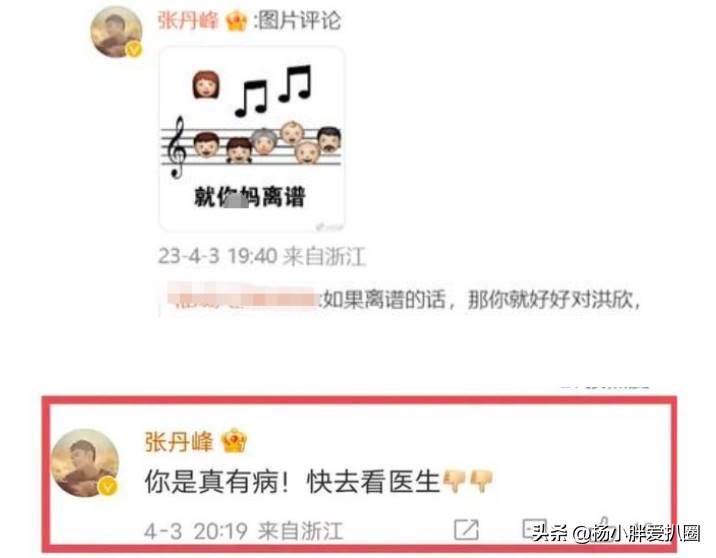716x558 pixels.
Task: Click comment text 你是真有病！快去看医生
Action: (x=292, y=481)
